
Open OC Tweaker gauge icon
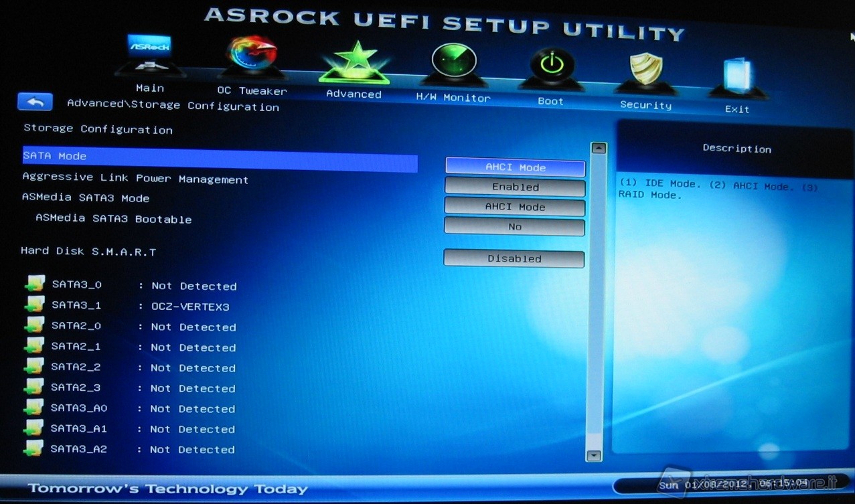tap(251, 58)
